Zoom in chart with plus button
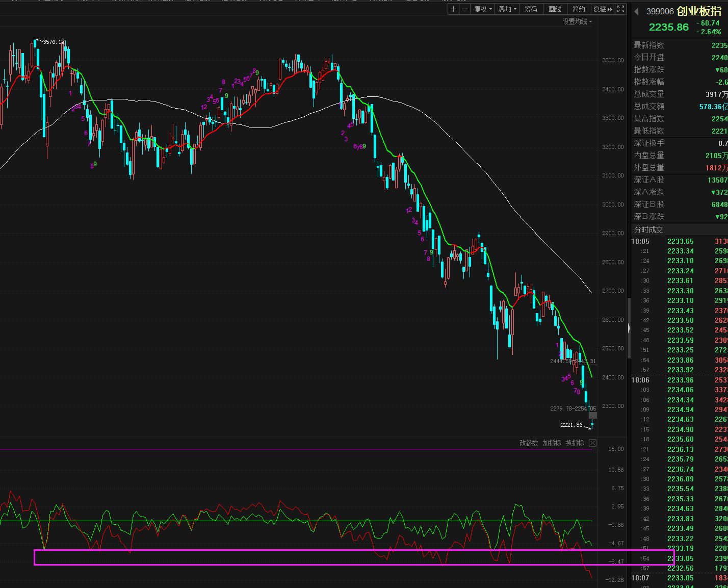Viewport: 728px width, 588px height. [454, 9]
